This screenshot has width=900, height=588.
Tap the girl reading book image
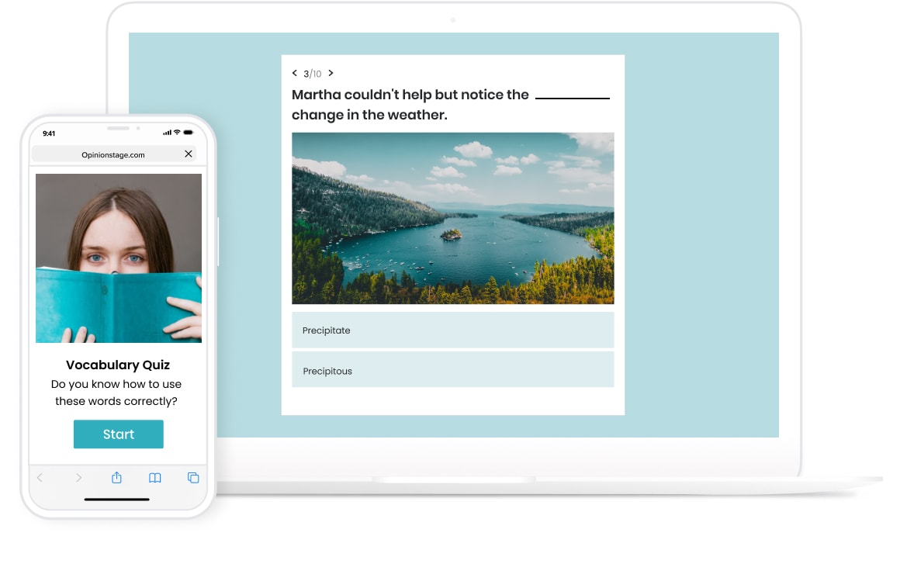point(119,258)
